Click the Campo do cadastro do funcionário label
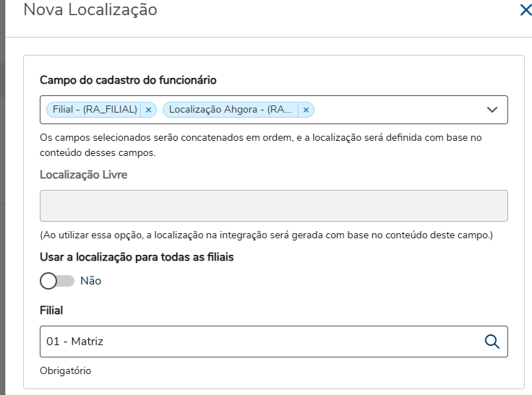This screenshot has height=395, width=532. 128,80
